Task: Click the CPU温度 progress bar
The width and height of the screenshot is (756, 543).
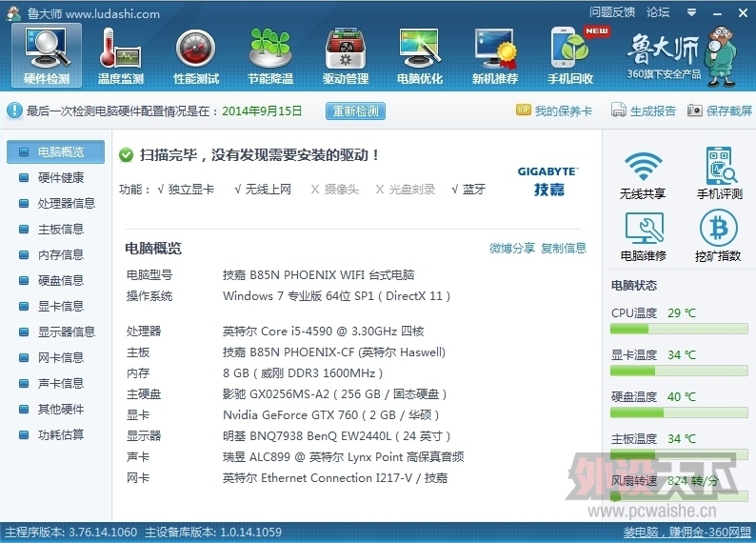Action: (679, 329)
